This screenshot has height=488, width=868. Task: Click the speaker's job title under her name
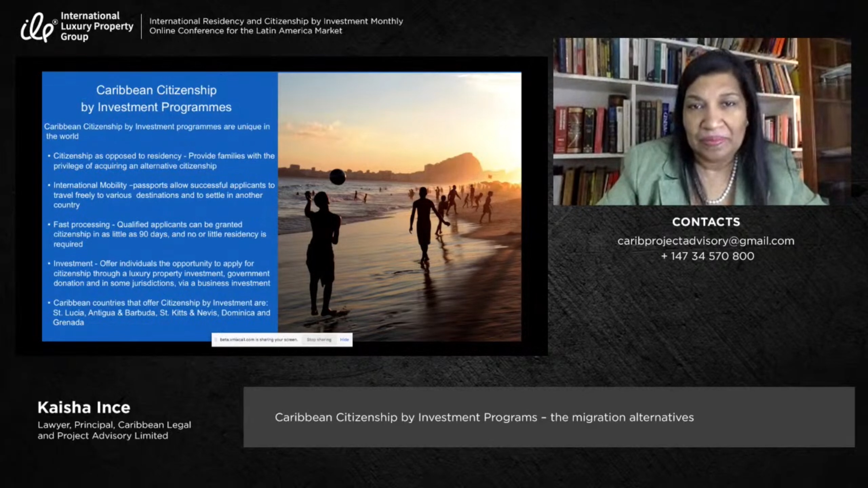(x=114, y=430)
